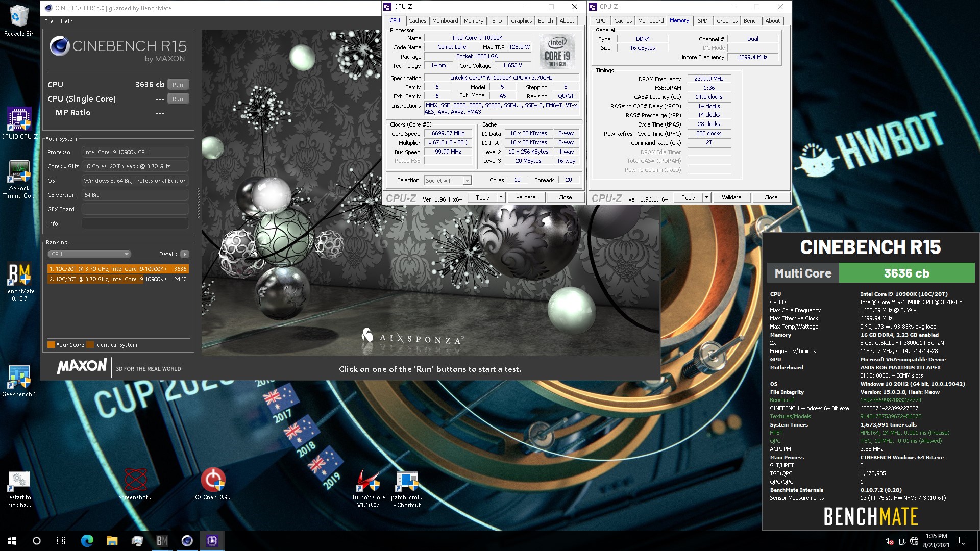This screenshot has height=551, width=980.
Task: Click Tools button in left CPU-Z window
Action: (482, 197)
